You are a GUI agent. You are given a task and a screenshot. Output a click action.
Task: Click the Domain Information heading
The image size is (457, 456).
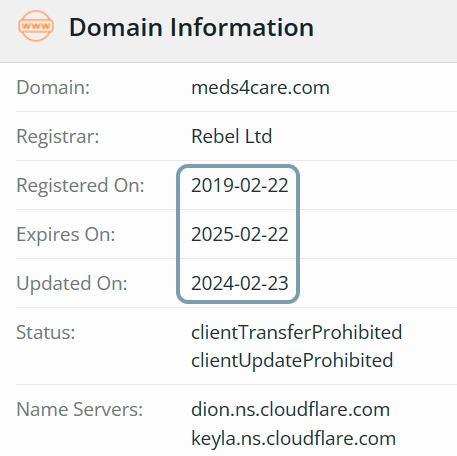pyautogui.click(x=191, y=27)
